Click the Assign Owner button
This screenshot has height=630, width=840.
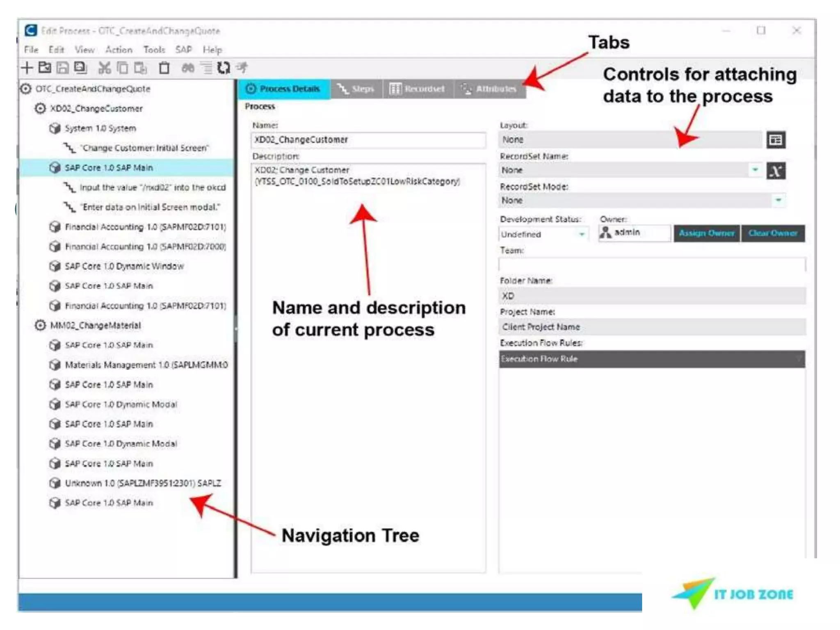point(706,233)
